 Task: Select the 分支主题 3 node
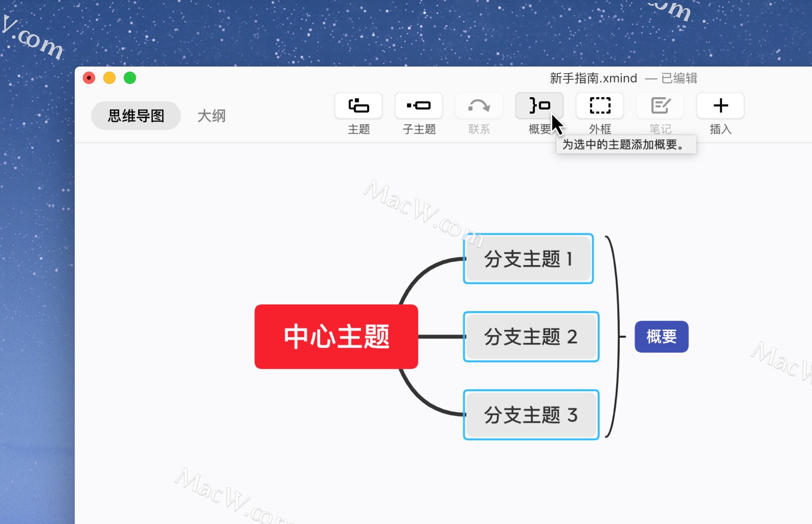[531, 415]
